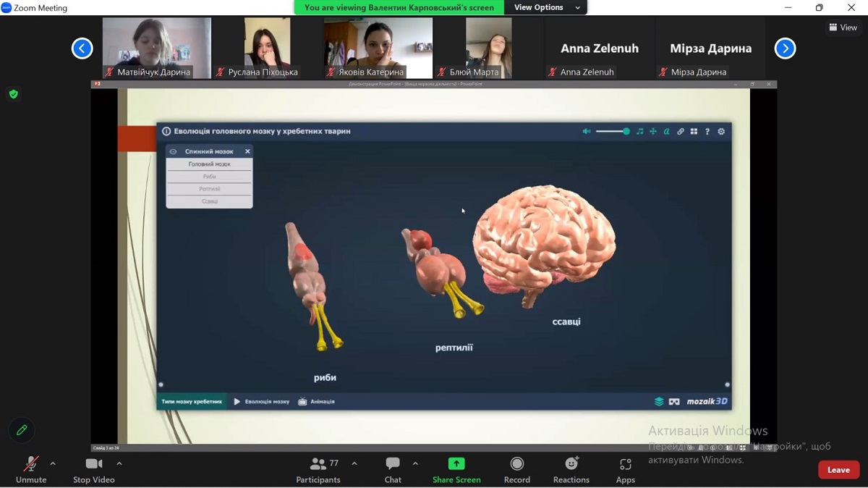Show previous participants with left arrow

coord(82,49)
